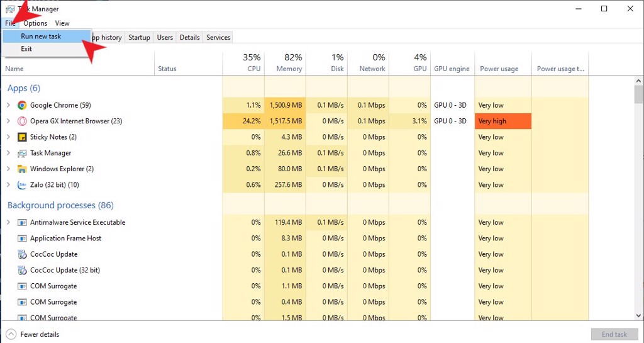Screen dimensions: 644x343
Task: Choose Run new task from File menu
Action: (47, 36)
